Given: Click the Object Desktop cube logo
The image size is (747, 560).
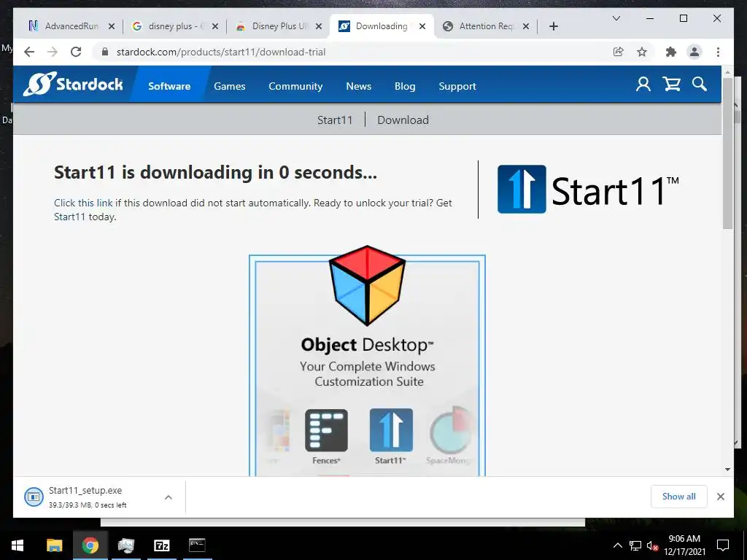Looking at the screenshot, I should click(367, 285).
